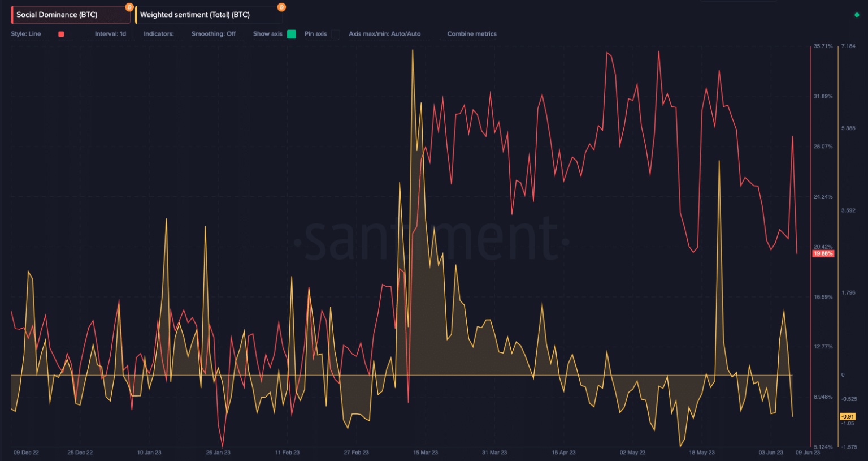Toggle Smoothing: Off setting
Screen dimensions: 868x461
point(214,34)
